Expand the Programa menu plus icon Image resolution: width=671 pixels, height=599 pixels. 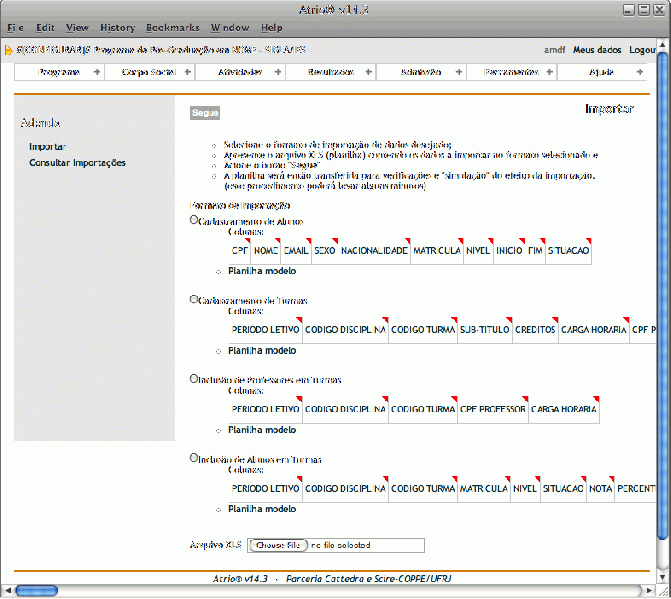[96, 72]
